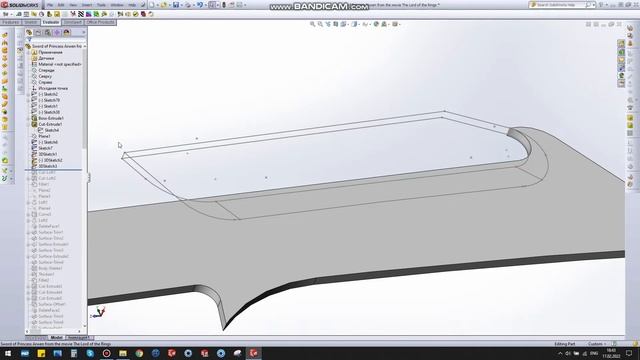640x360 pixels.
Task: Click the Windows Start button
Action: pos(8,353)
